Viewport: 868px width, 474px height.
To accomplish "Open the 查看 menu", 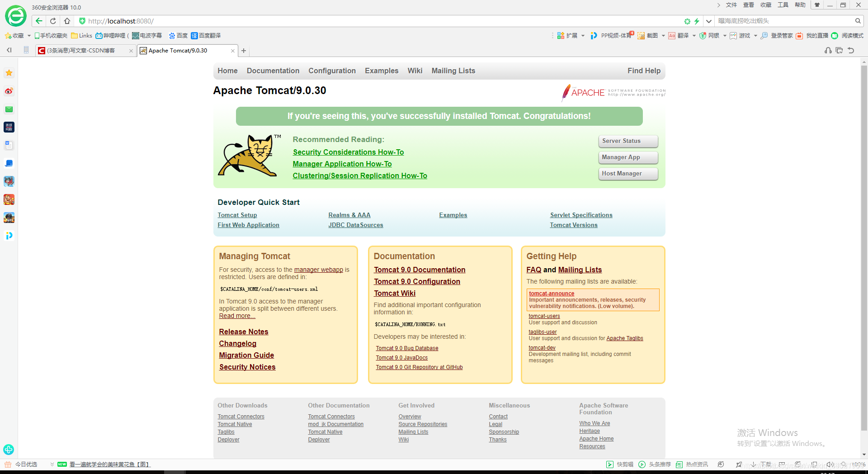I will (749, 5).
